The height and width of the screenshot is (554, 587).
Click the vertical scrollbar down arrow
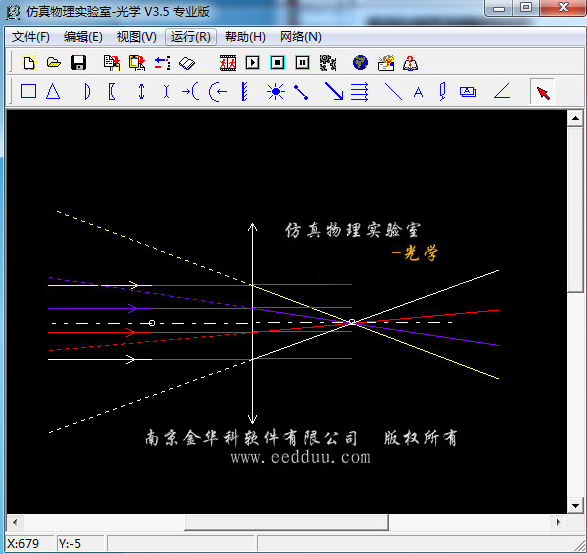click(x=575, y=506)
